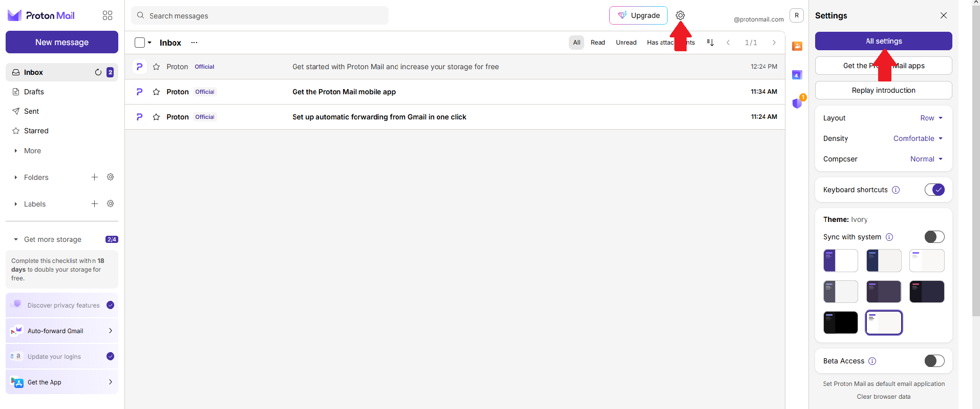Open the Composer Normal dropdown

(x=926, y=159)
